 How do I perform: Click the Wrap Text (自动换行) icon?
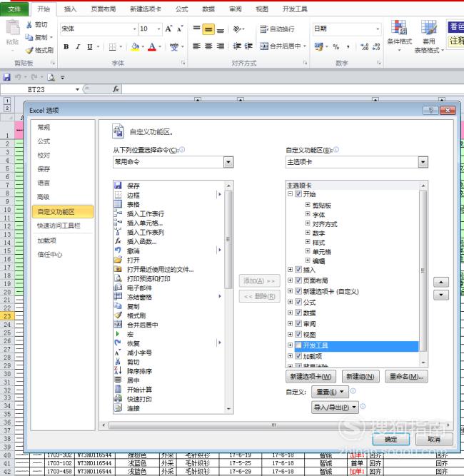263,29
